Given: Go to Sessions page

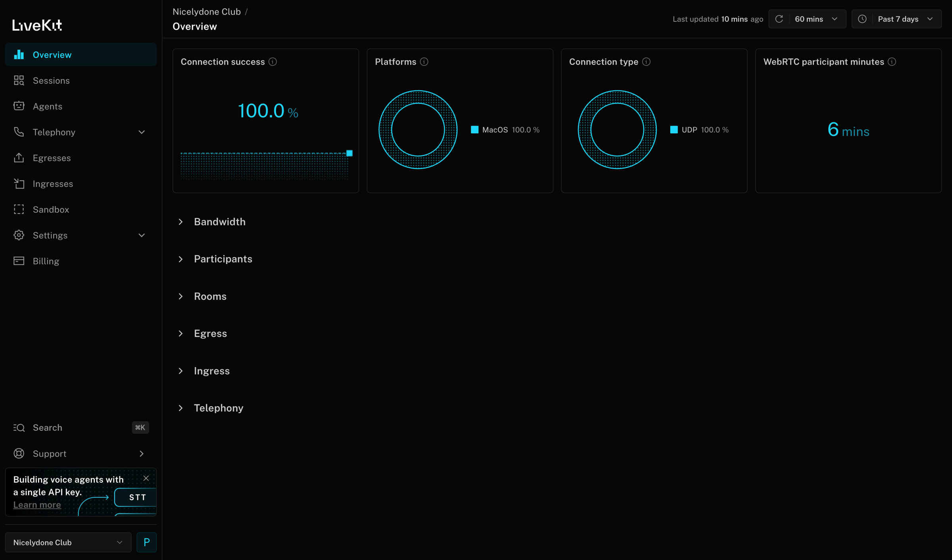Looking at the screenshot, I should pos(81,81).
